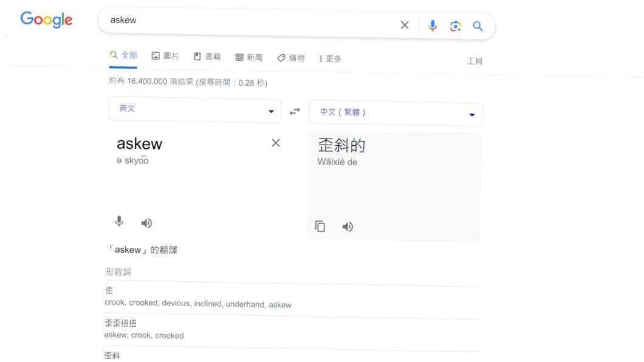
Task: Use microphone input in the translator
Action: 119,222
